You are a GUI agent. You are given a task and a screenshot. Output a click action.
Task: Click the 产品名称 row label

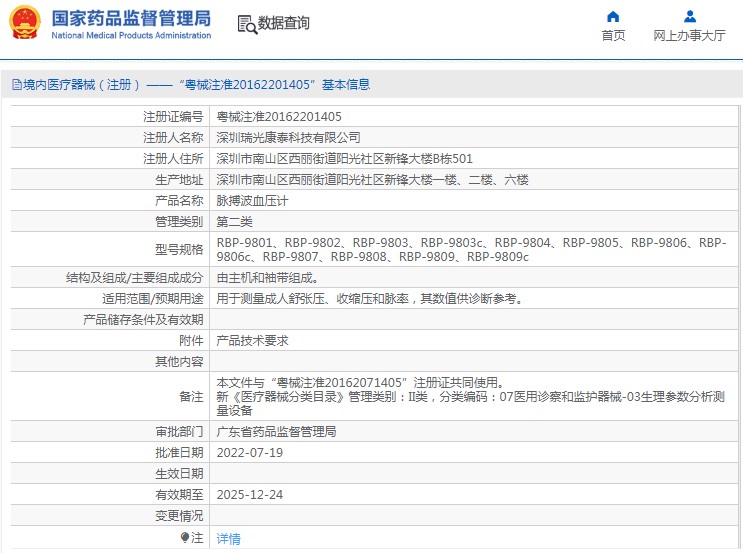179,200
